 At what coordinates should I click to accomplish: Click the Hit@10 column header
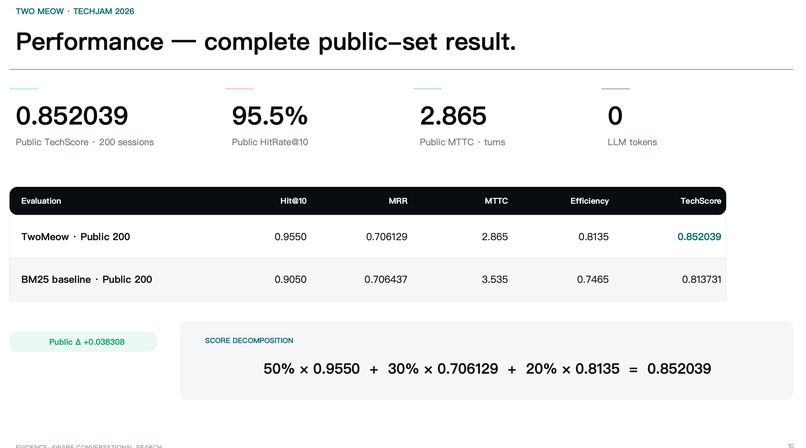tap(293, 201)
